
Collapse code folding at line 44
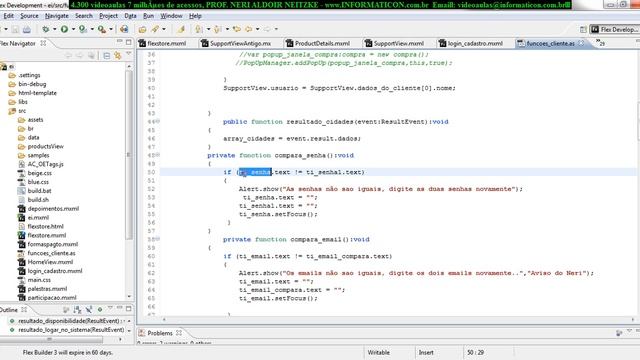(158, 121)
